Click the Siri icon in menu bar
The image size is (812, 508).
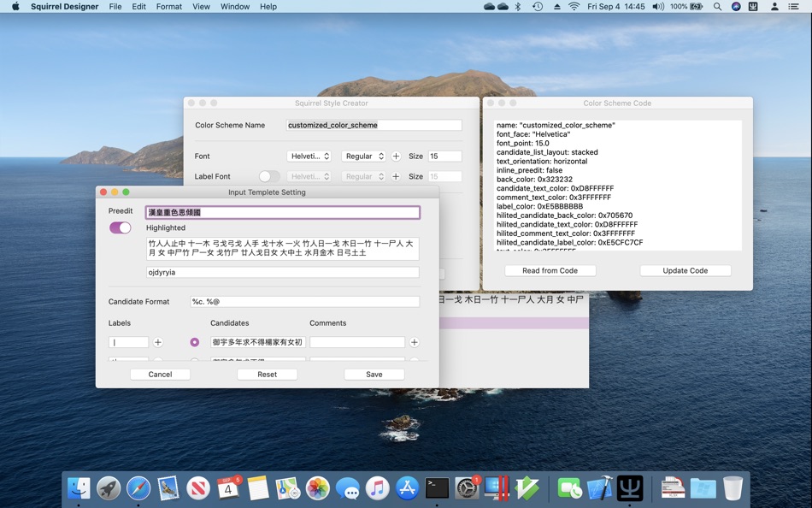(x=736, y=6)
